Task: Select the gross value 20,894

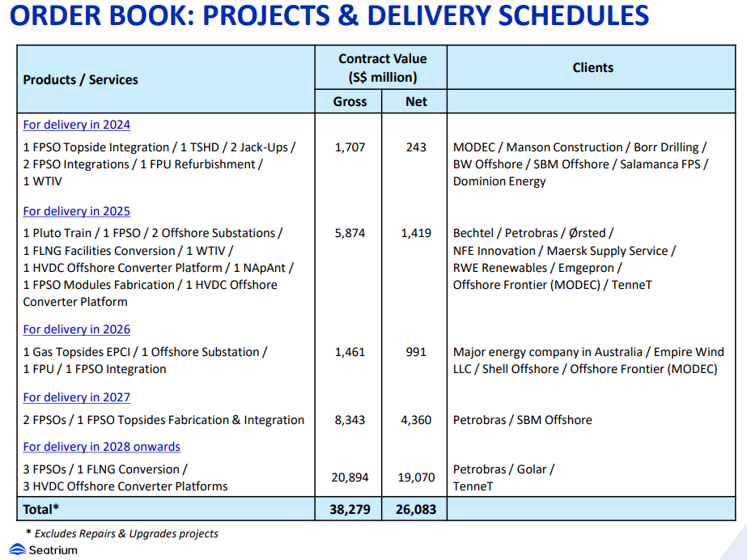Action: coord(350,477)
